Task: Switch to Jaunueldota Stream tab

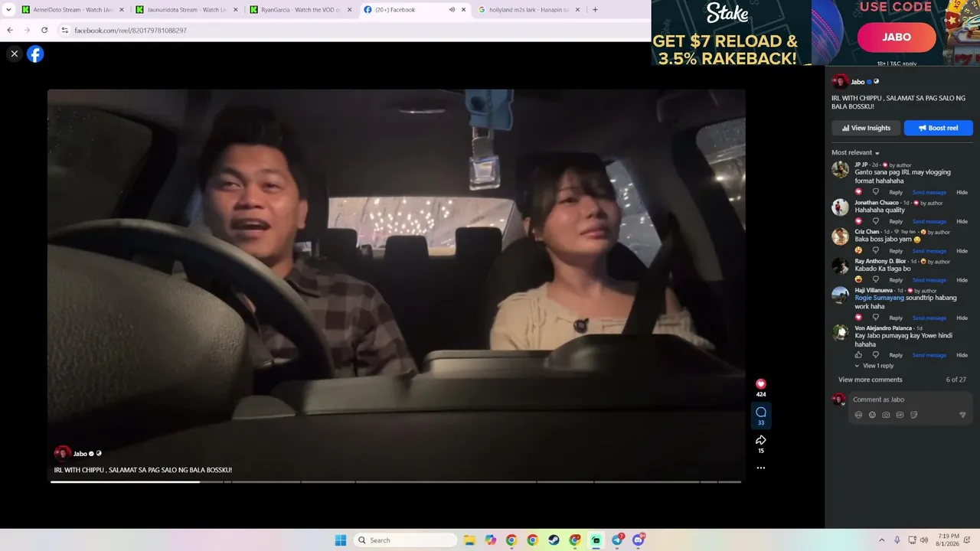Action: click(x=187, y=10)
